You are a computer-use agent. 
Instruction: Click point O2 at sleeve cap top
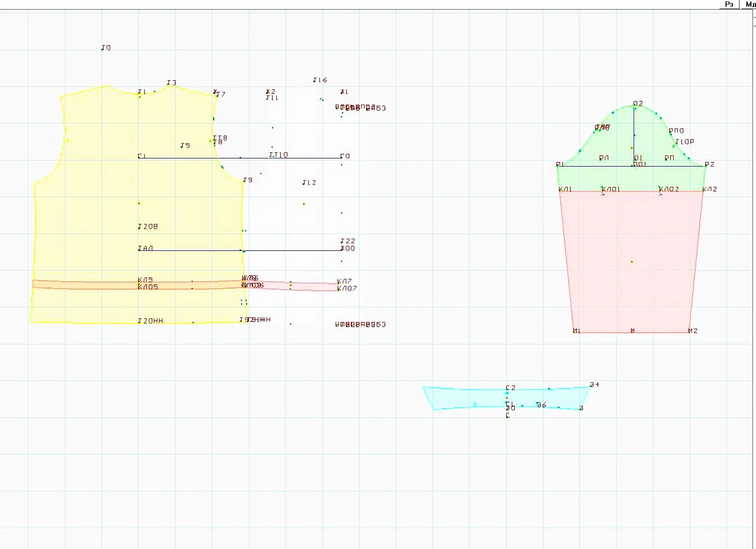click(634, 107)
